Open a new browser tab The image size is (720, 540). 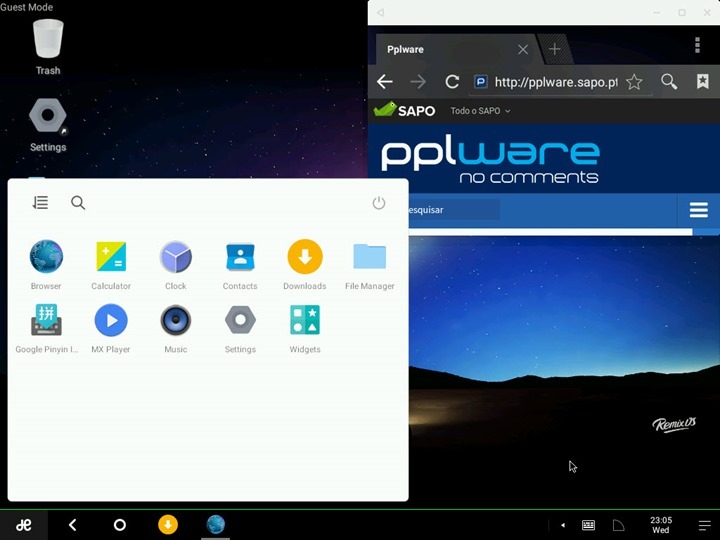554,49
